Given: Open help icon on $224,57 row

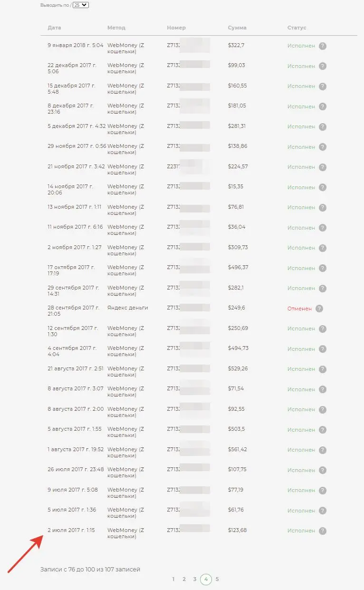Looking at the screenshot, I should pyautogui.click(x=323, y=167).
